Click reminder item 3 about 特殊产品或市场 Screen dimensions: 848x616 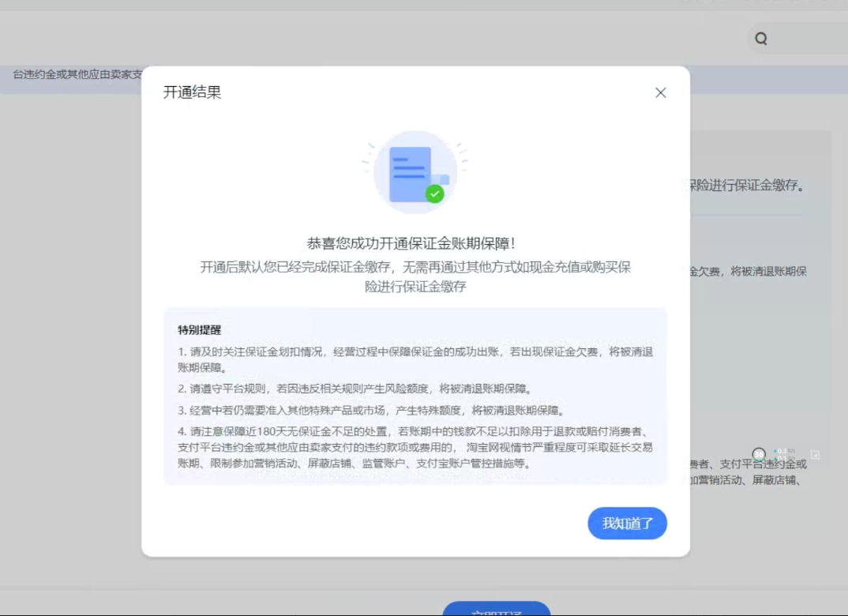pos(370,410)
